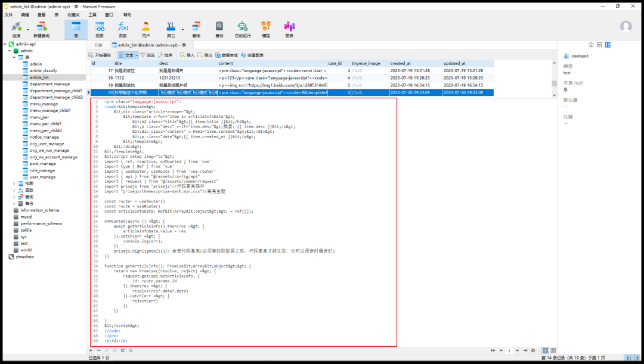Expand the 视图 node in the admin tree
The height and width of the screenshot is (364, 644).
pyautogui.click(x=14, y=184)
